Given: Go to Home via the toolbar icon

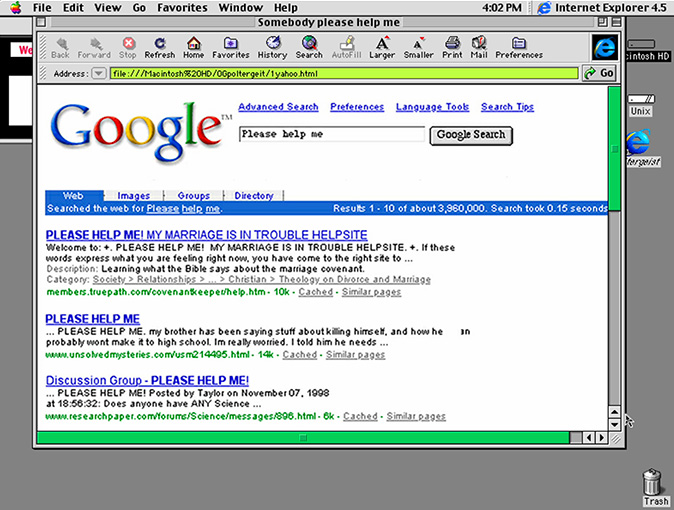Looking at the screenshot, I should [x=194, y=46].
